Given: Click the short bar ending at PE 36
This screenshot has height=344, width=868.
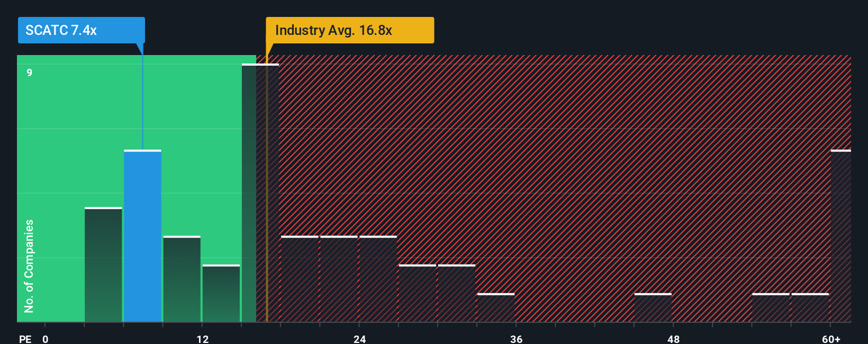Looking at the screenshot, I should point(496,307).
